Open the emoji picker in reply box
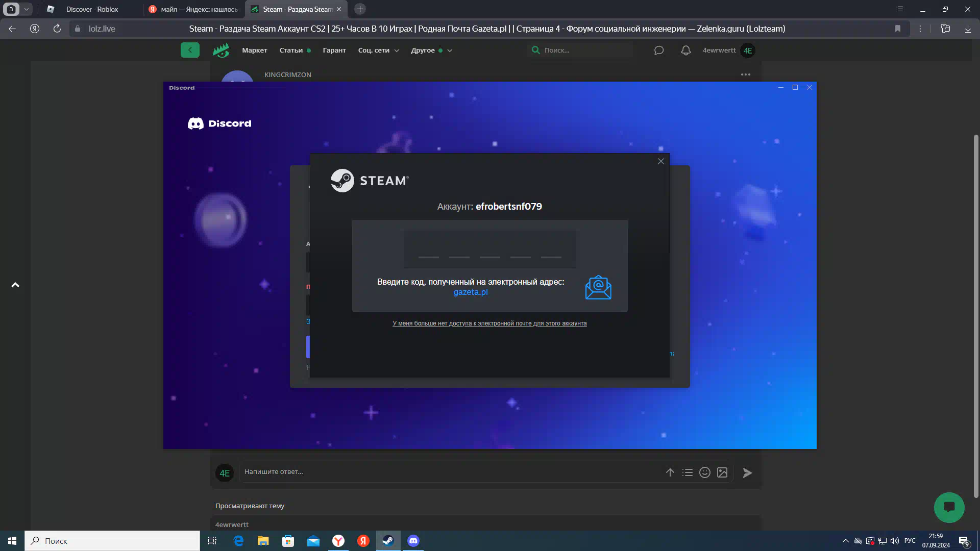The width and height of the screenshot is (980, 551). click(705, 472)
